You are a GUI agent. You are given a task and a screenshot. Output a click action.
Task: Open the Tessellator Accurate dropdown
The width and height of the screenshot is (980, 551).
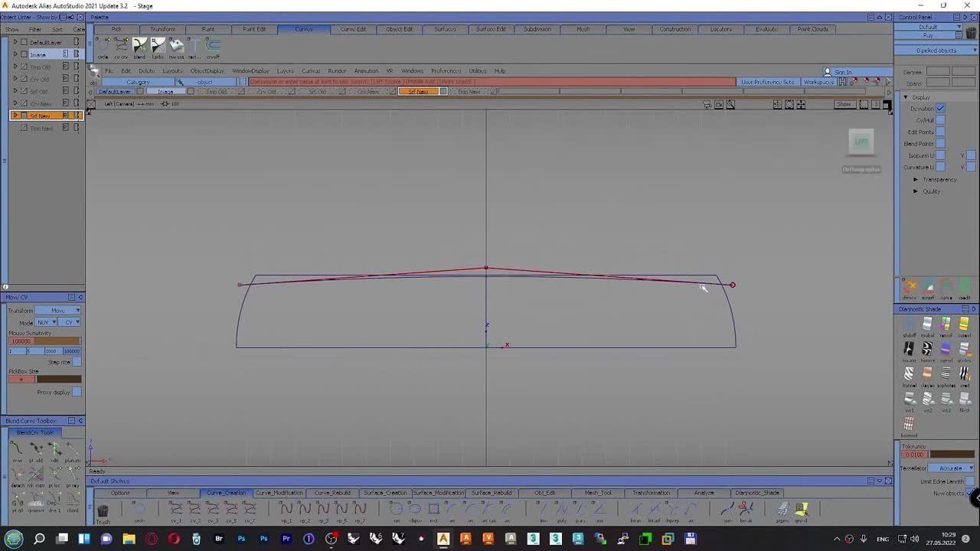click(952, 468)
